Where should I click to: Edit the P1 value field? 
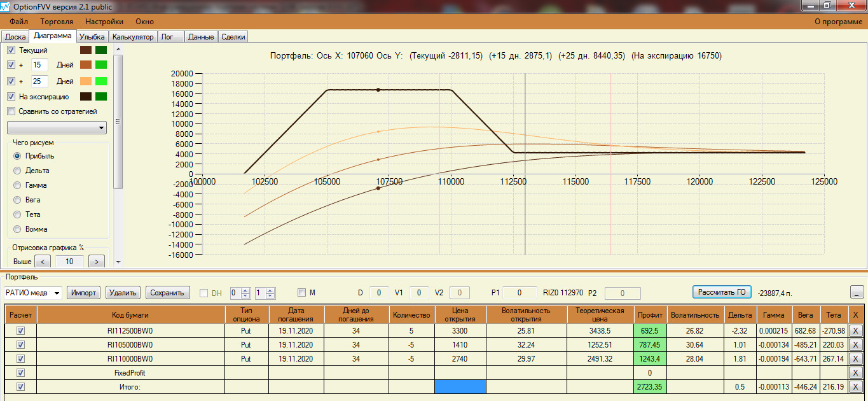(x=520, y=293)
